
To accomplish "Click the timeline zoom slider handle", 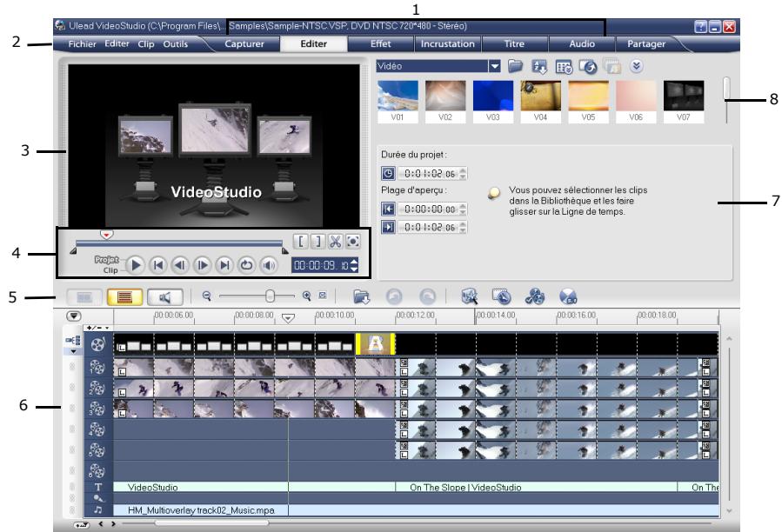I will 270,296.
